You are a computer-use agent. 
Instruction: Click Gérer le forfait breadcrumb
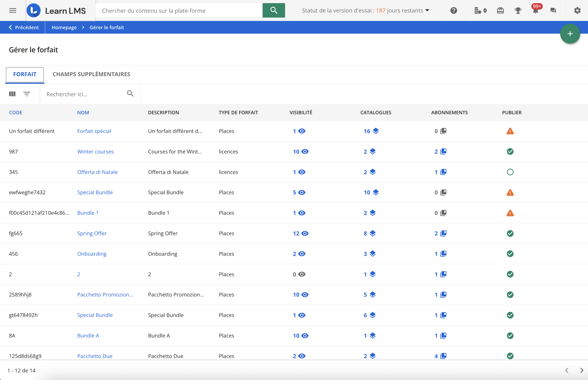click(x=107, y=27)
